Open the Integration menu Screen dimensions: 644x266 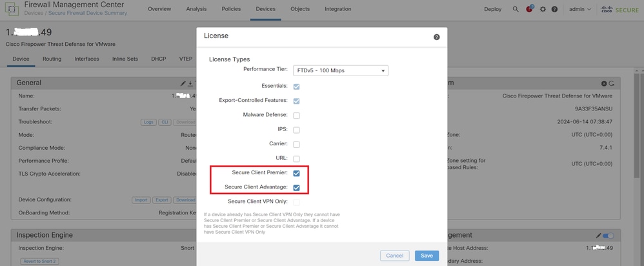[x=338, y=9]
